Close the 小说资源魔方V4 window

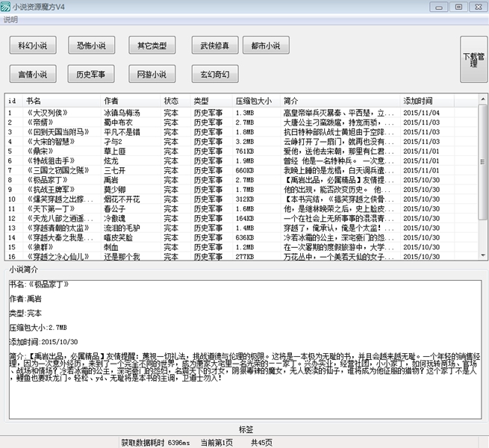[x=478, y=7]
